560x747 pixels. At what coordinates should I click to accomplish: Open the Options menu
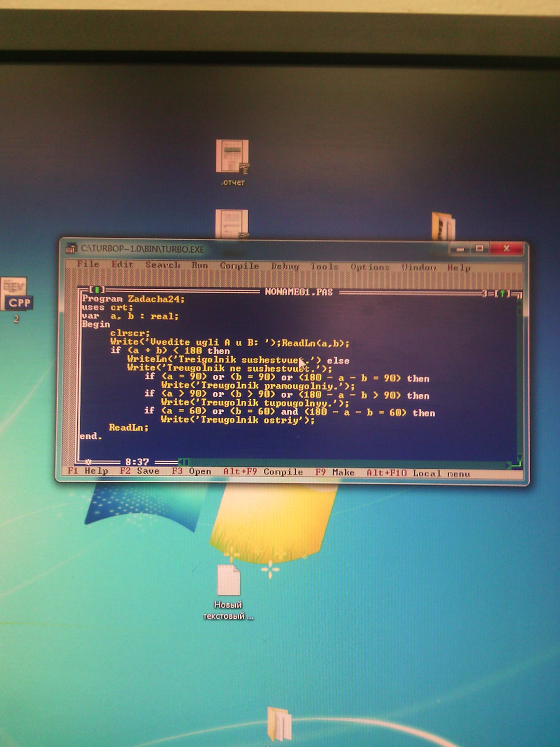(x=370, y=267)
